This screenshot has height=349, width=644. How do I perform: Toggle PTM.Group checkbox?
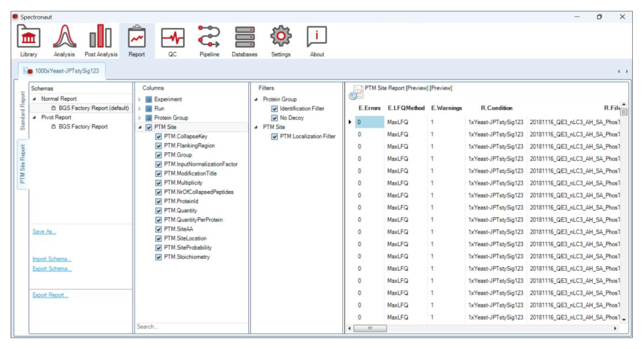coord(158,155)
